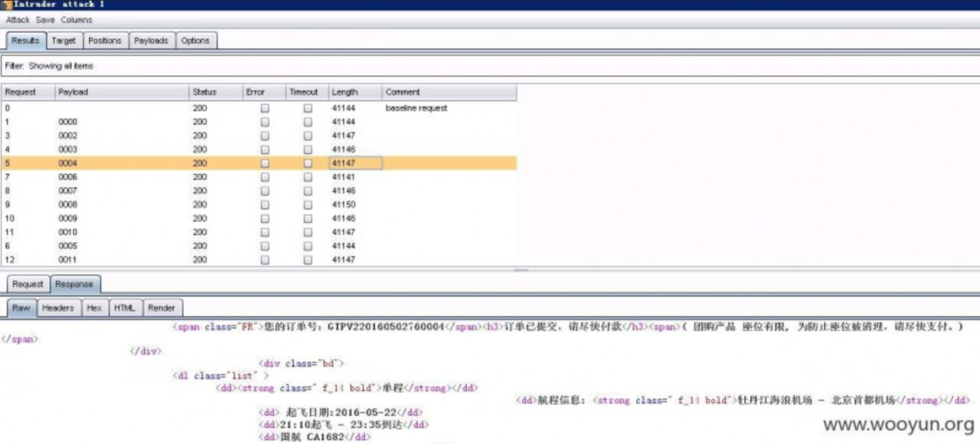The width and height of the screenshot is (980, 444).
Task: Toggle Error checkbox for payload 0011
Action: pos(264,260)
